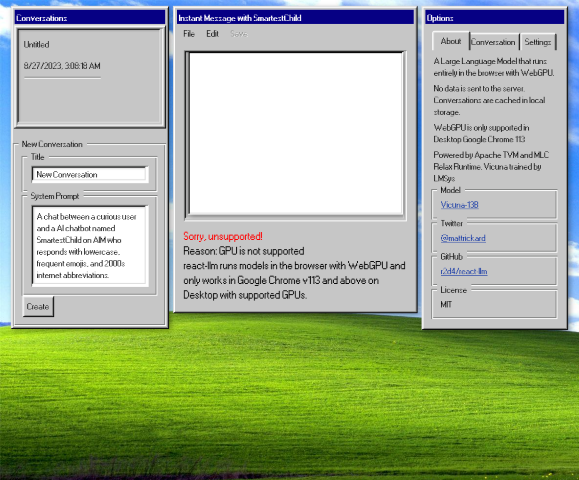Click the Options window title bar
Image resolution: width=579 pixels, height=480 pixels.
(x=495, y=18)
